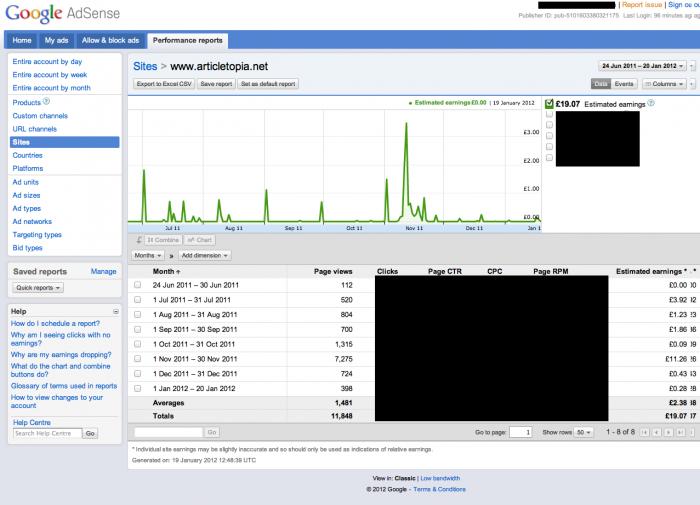Click the Report issue link
The image size is (700, 505).
tap(642, 4)
